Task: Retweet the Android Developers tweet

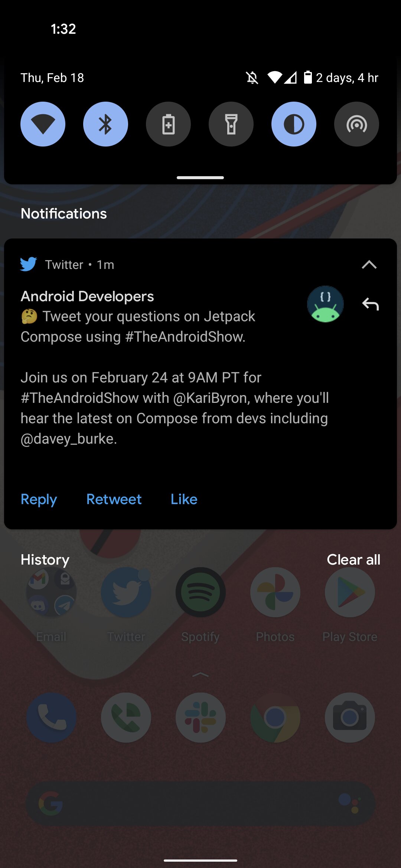Action: coord(114,499)
